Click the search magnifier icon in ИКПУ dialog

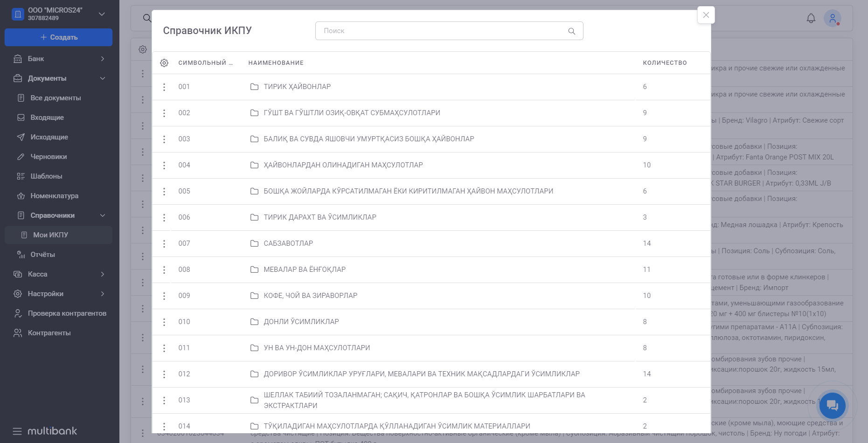[x=571, y=31]
